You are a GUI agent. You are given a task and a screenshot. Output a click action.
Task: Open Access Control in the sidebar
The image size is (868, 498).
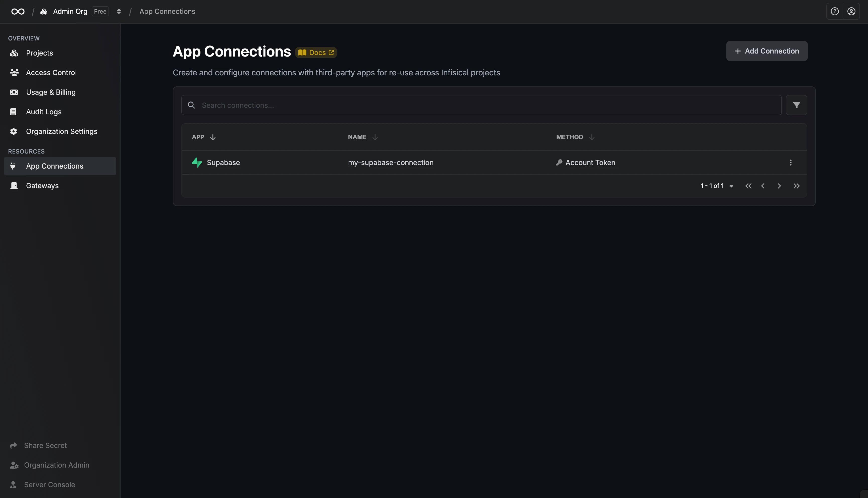click(60, 73)
